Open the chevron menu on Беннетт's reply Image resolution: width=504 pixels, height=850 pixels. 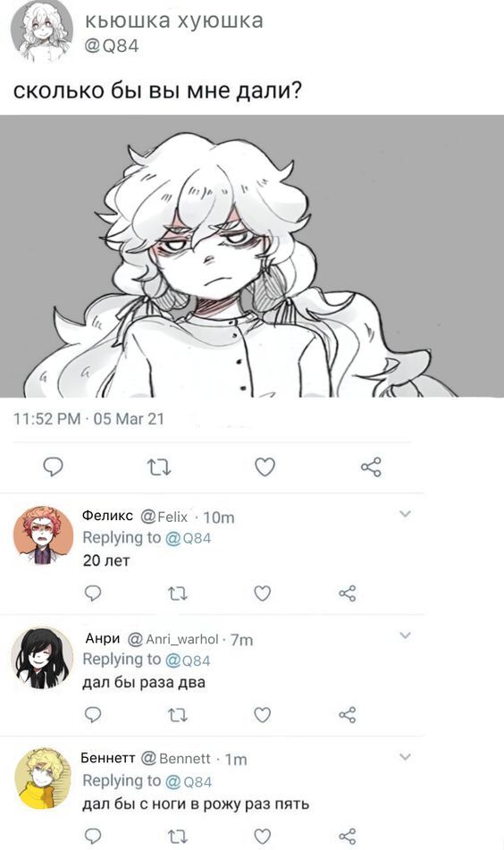click(406, 757)
